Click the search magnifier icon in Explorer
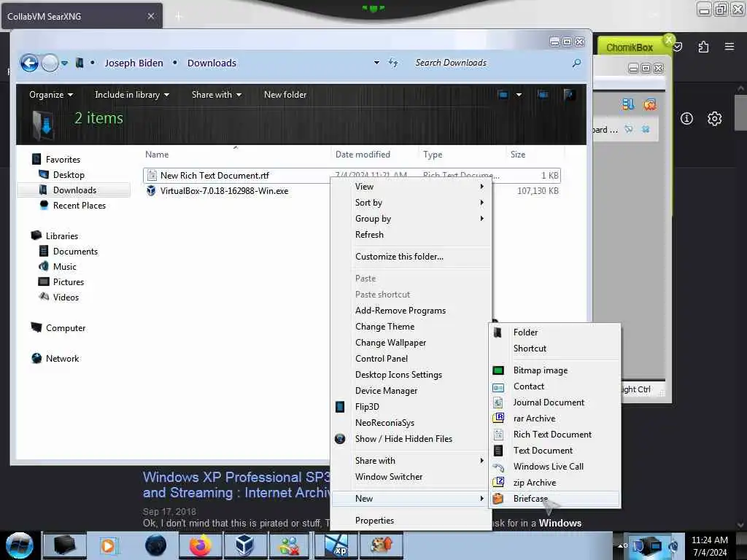The width and height of the screenshot is (747, 560). point(576,63)
